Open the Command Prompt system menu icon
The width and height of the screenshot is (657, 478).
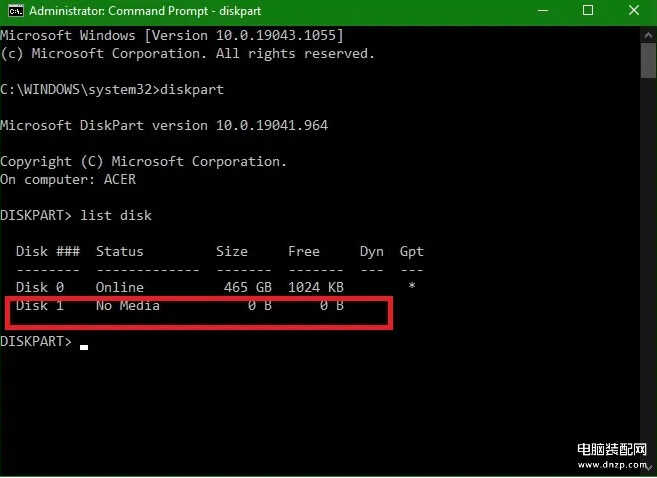pyautogui.click(x=16, y=11)
